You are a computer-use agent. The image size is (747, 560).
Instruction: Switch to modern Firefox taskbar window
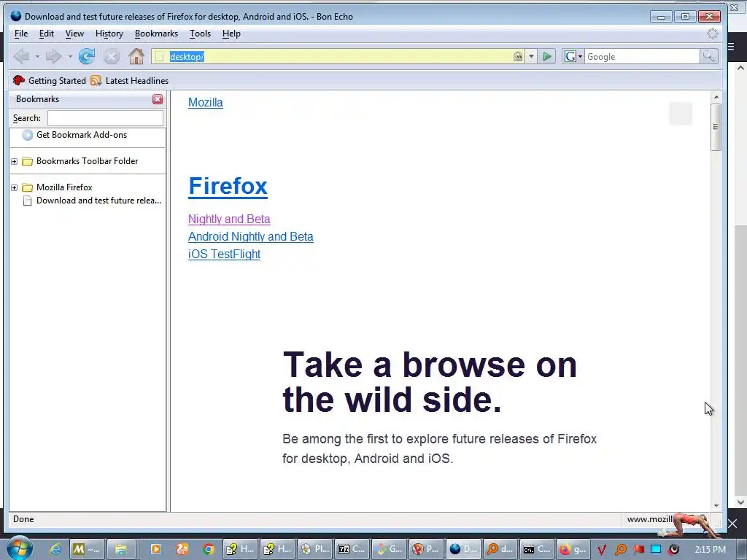[573, 550]
